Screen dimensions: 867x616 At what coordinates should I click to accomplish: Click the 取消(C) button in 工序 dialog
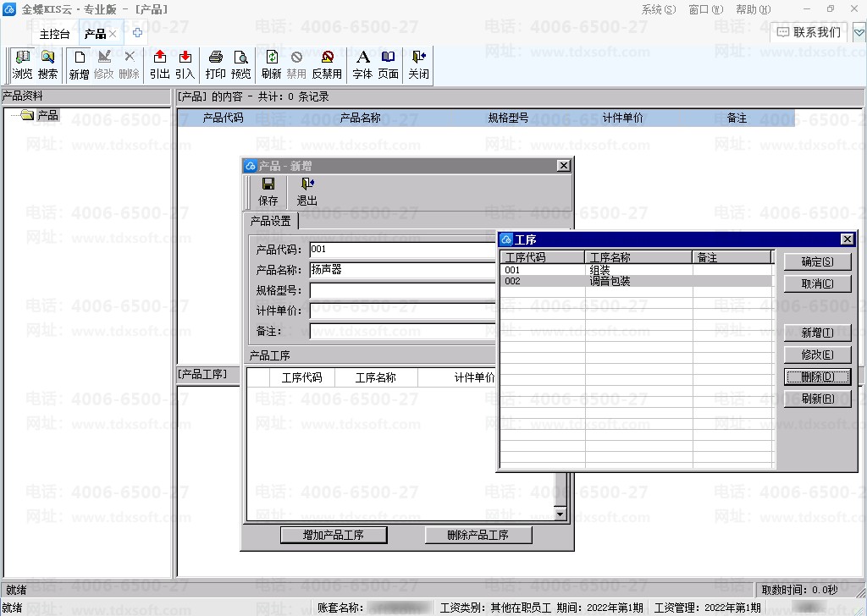[817, 283]
